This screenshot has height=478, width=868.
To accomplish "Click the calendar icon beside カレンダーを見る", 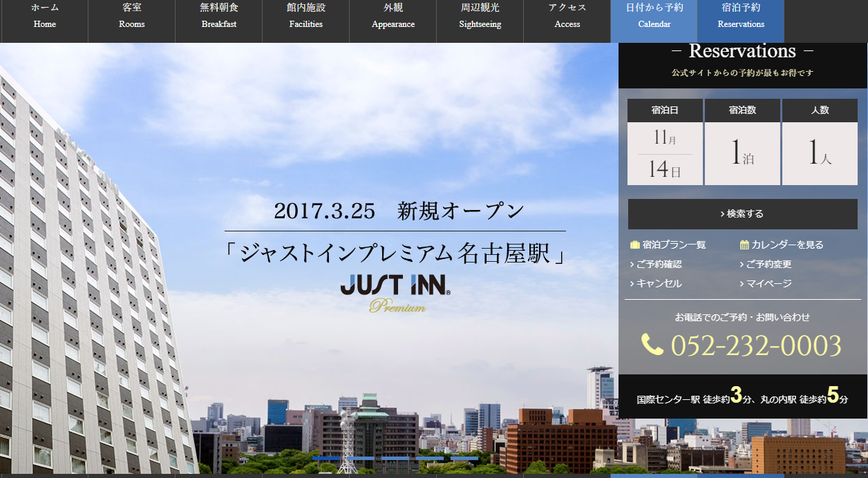I will (744, 245).
